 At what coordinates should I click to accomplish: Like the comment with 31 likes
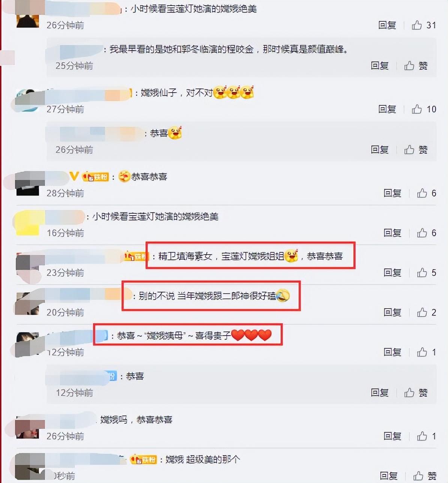[417, 25]
